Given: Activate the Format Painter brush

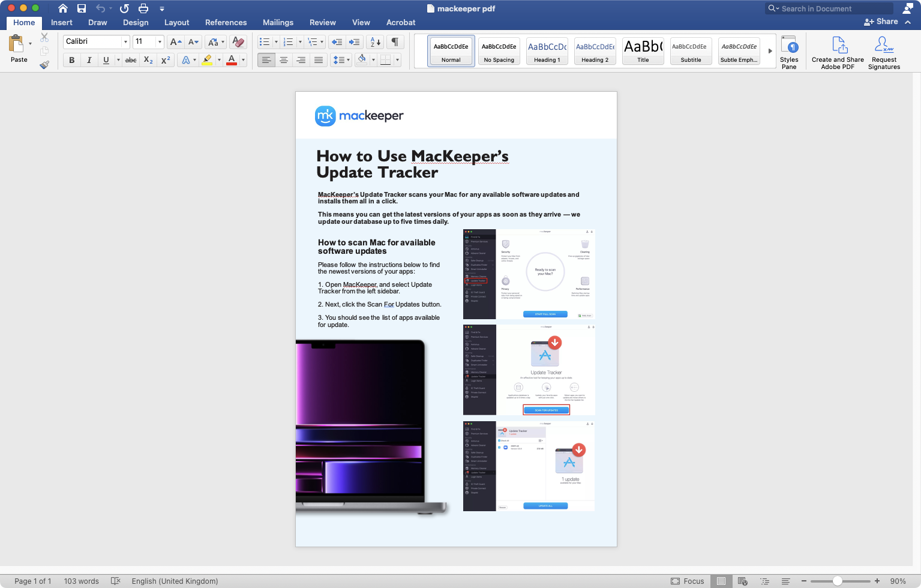Looking at the screenshot, I should tap(44, 65).
